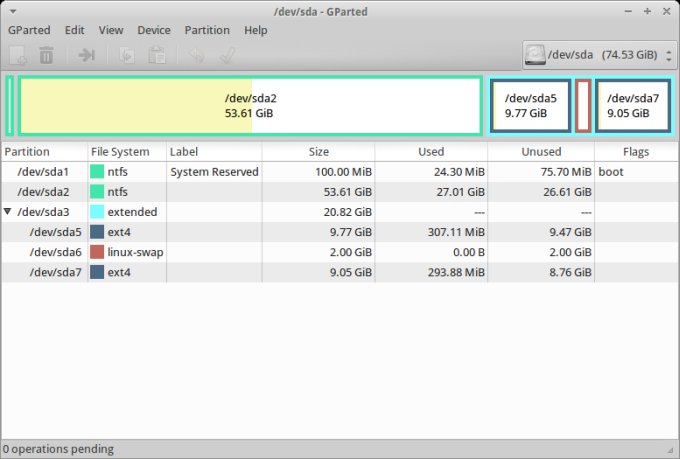Collapse the /dev/sda3 extended partition tree
This screenshot has height=459, width=680.
[9, 212]
